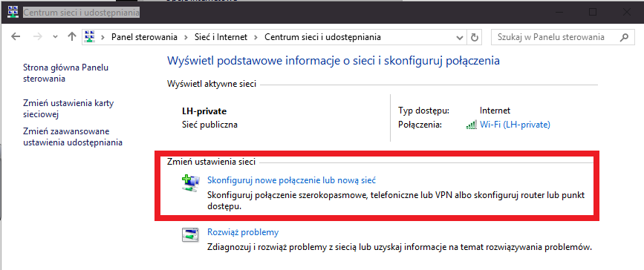Click the Control Panel icon in address bar

tap(90, 37)
